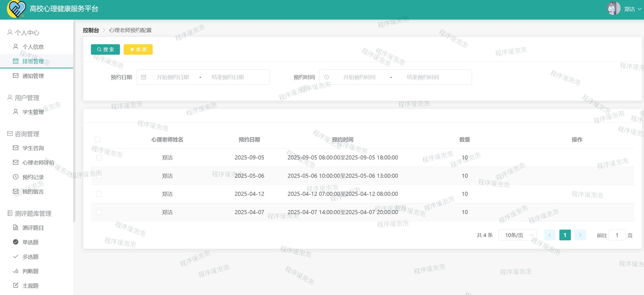Click the clock icon in the time range field
644x295 pixels.
(326, 77)
